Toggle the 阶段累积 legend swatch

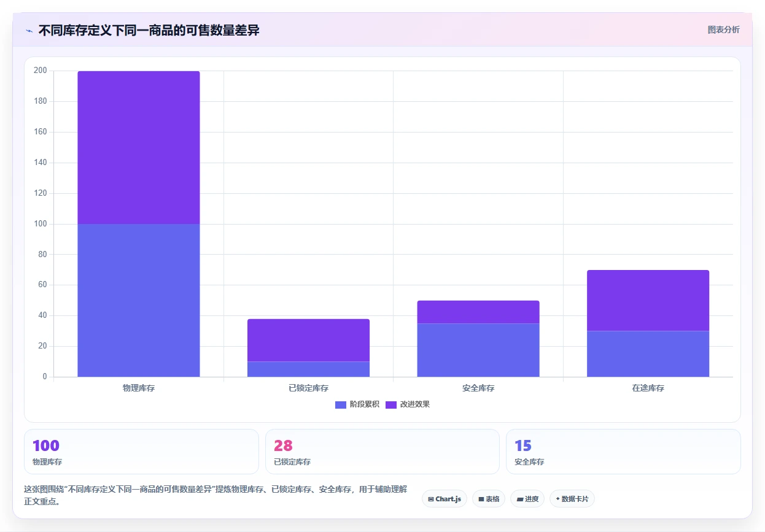pos(341,404)
